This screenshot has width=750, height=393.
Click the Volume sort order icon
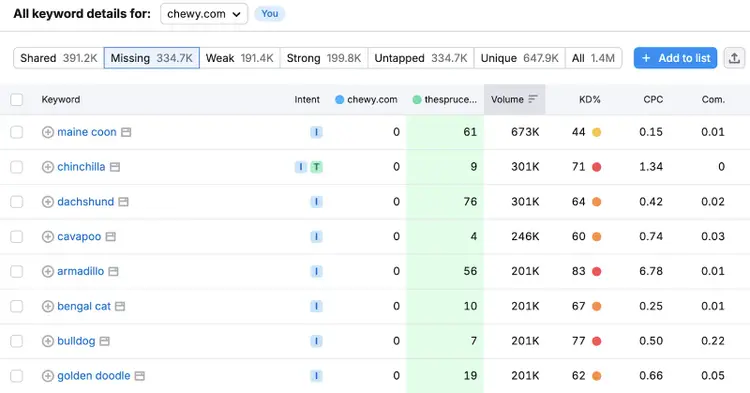point(533,99)
